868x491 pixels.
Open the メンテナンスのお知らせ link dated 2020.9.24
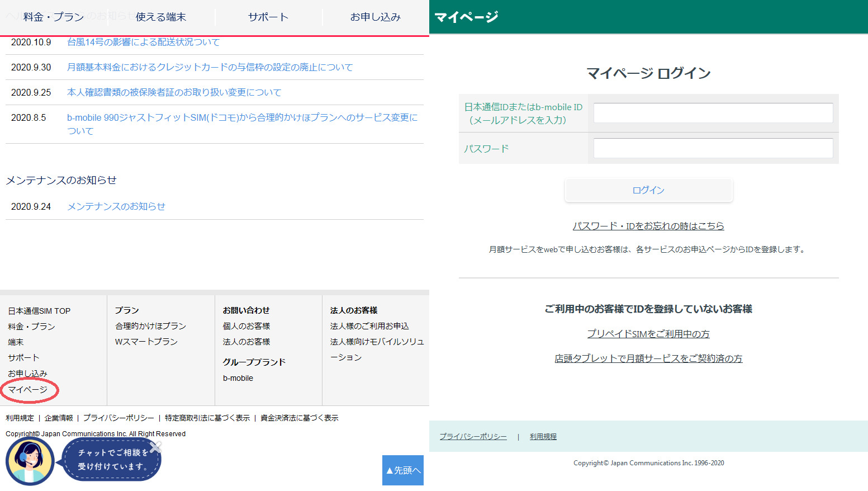(x=116, y=206)
